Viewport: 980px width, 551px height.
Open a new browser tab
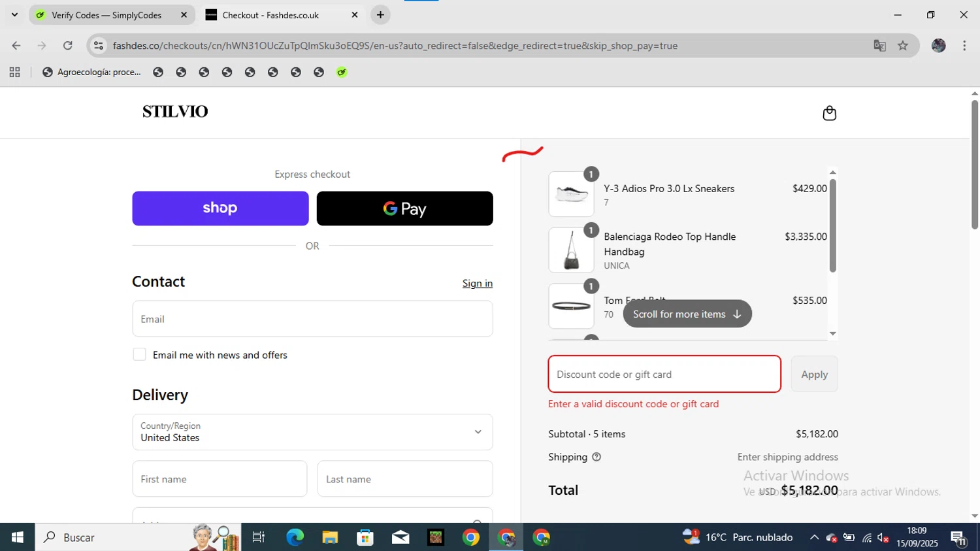point(380,14)
